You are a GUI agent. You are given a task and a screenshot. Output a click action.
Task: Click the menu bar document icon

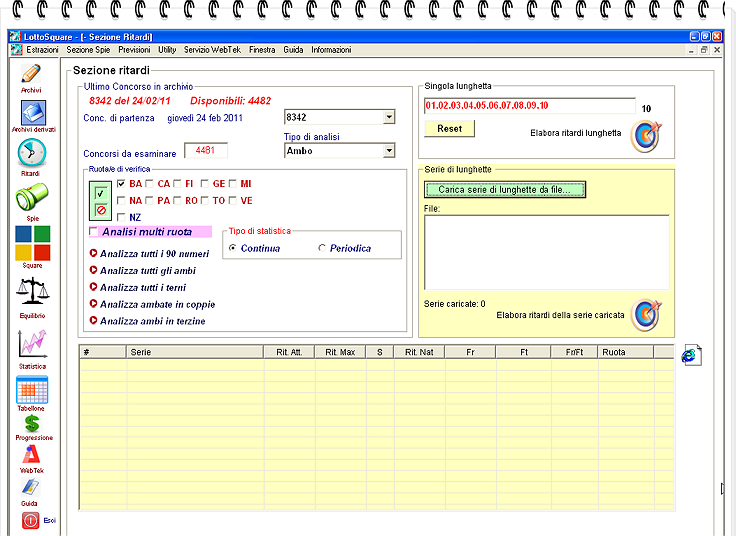(x=16, y=49)
